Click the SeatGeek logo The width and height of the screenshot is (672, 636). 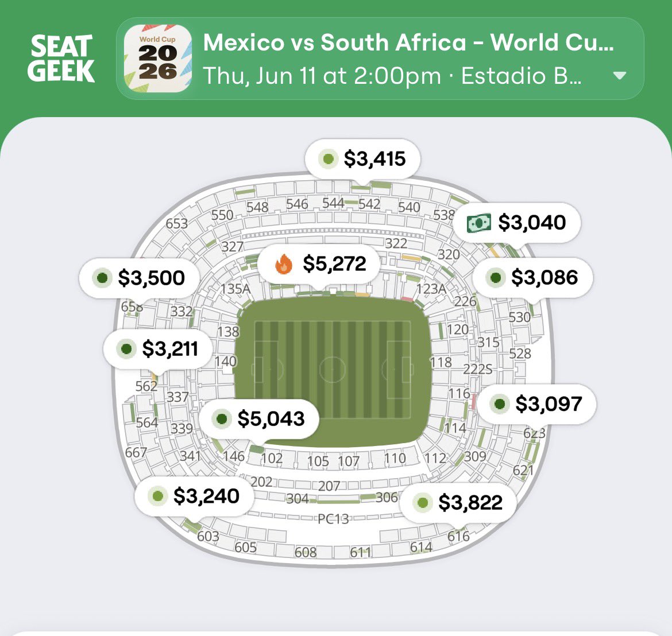pyautogui.click(x=61, y=59)
